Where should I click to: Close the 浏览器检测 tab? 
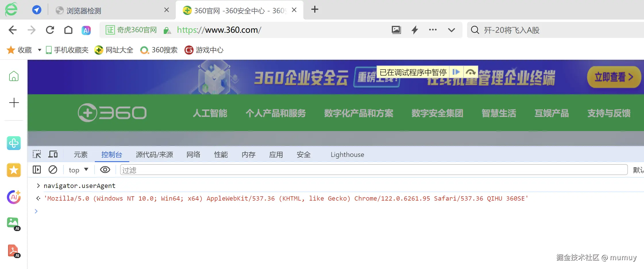coord(167,10)
